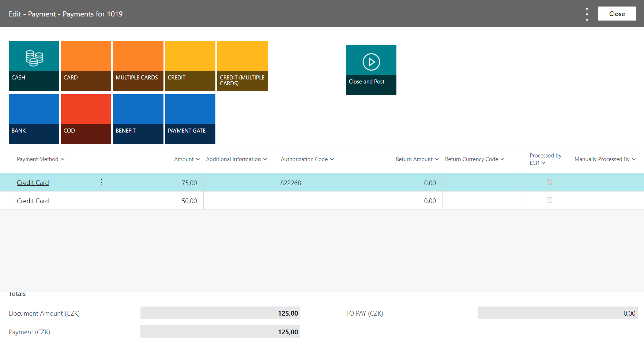
Task: Click empty authorization code cell in second row
Action: (315, 201)
